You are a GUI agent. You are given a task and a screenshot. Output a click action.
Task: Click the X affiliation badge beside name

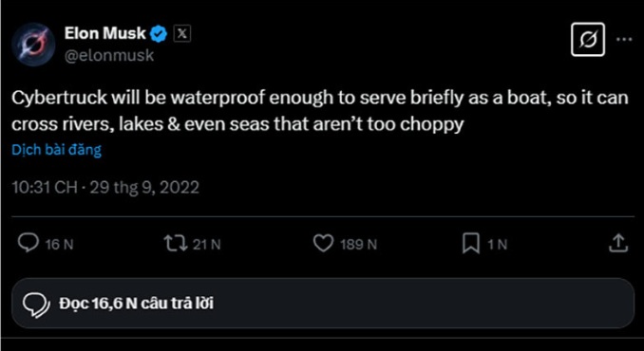click(x=182, y=34)
